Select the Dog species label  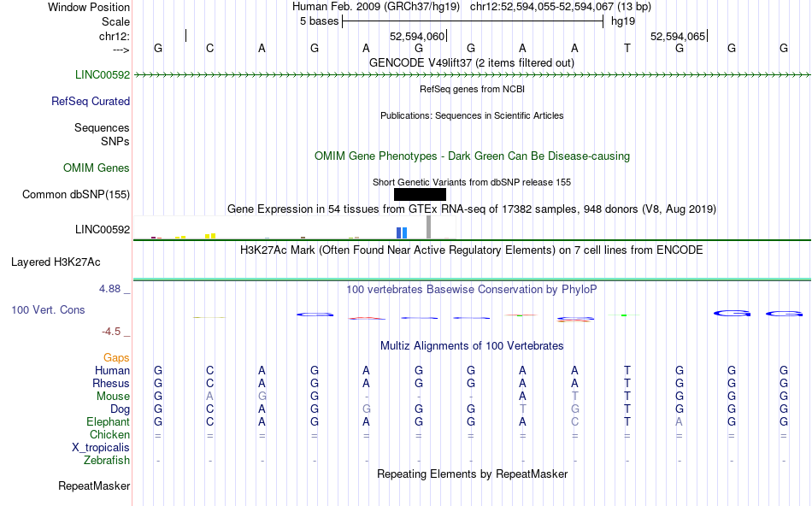point(120,409)
